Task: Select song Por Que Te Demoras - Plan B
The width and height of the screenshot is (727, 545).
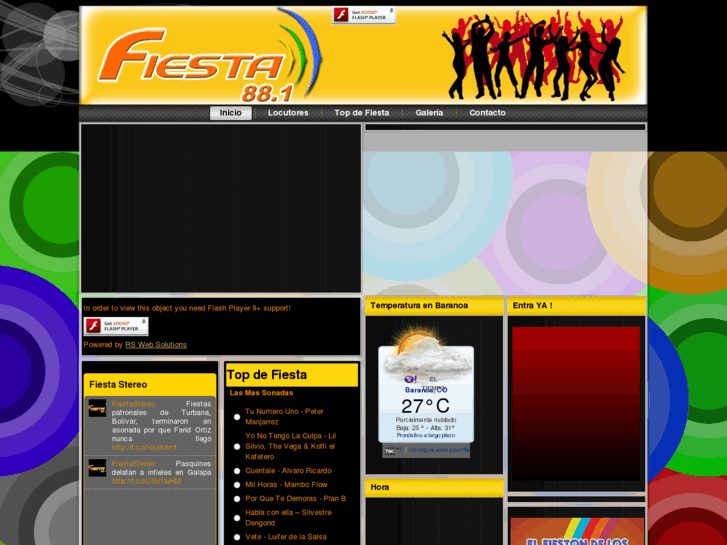Action: coord(295,499)
